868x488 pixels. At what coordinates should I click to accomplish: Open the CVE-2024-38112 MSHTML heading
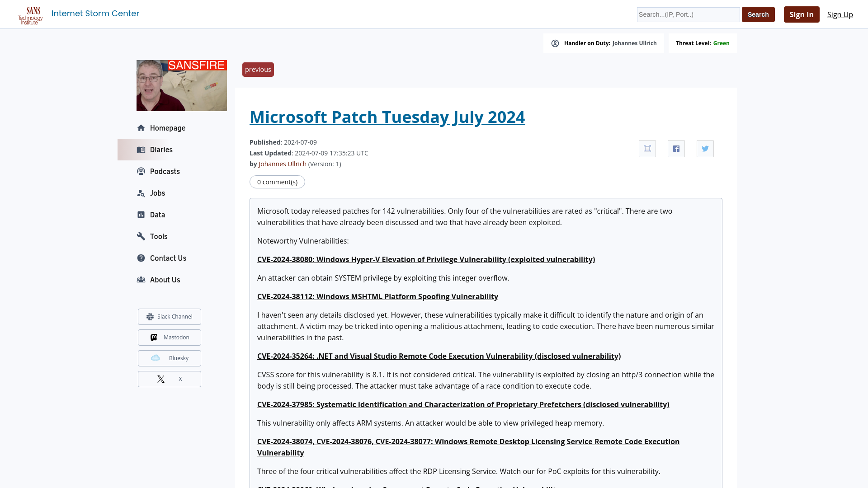pyautogui.click(x=377, y=296)
